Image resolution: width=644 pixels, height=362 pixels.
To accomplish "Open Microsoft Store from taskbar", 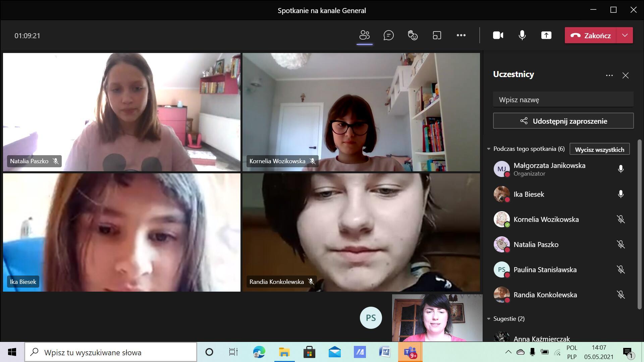I will [x=309, y=352].
